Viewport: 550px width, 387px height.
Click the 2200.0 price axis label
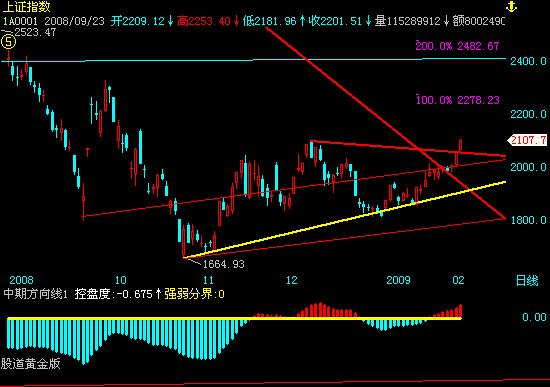(528, 114)
